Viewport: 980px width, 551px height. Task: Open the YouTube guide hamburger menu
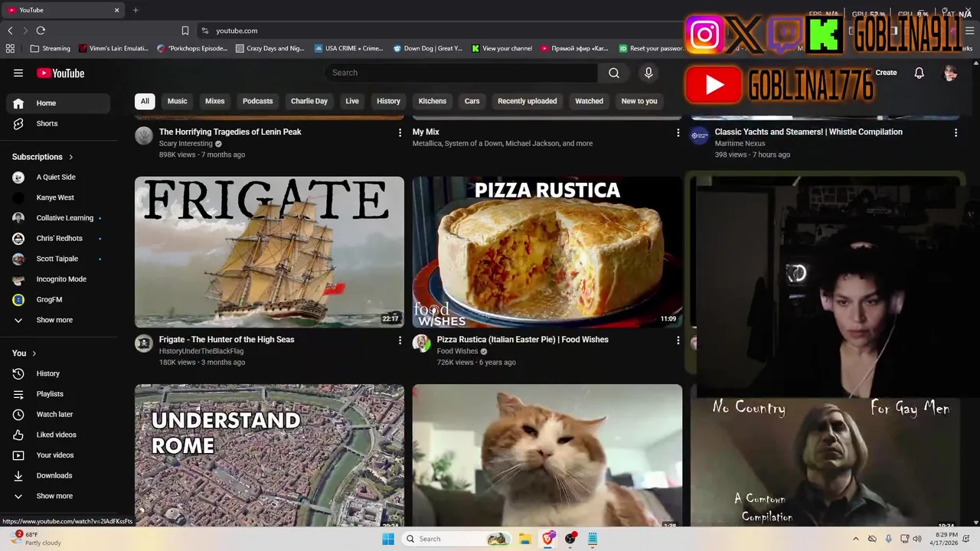[18, 73]
